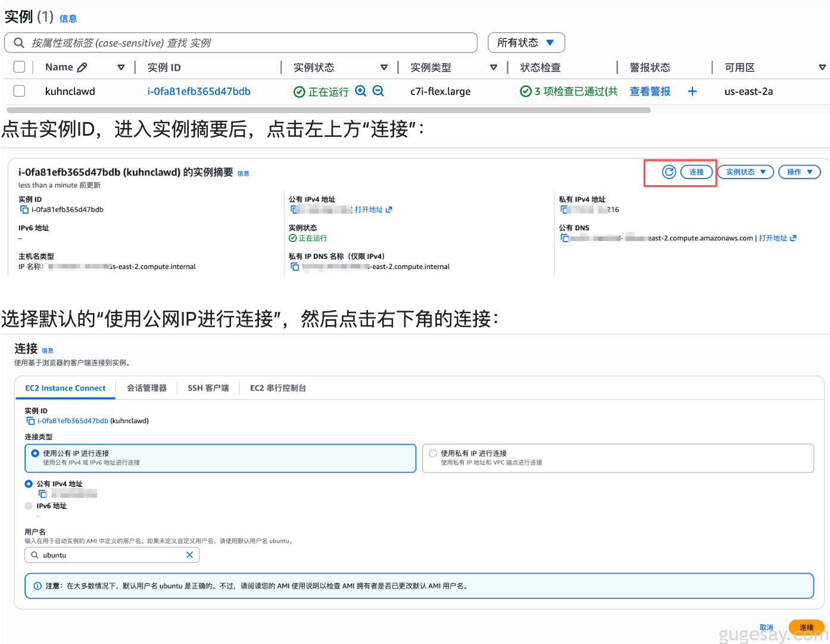
Task: Click the zoom-in filter icon beside 正在运行 state
Action: click(361, 91)
